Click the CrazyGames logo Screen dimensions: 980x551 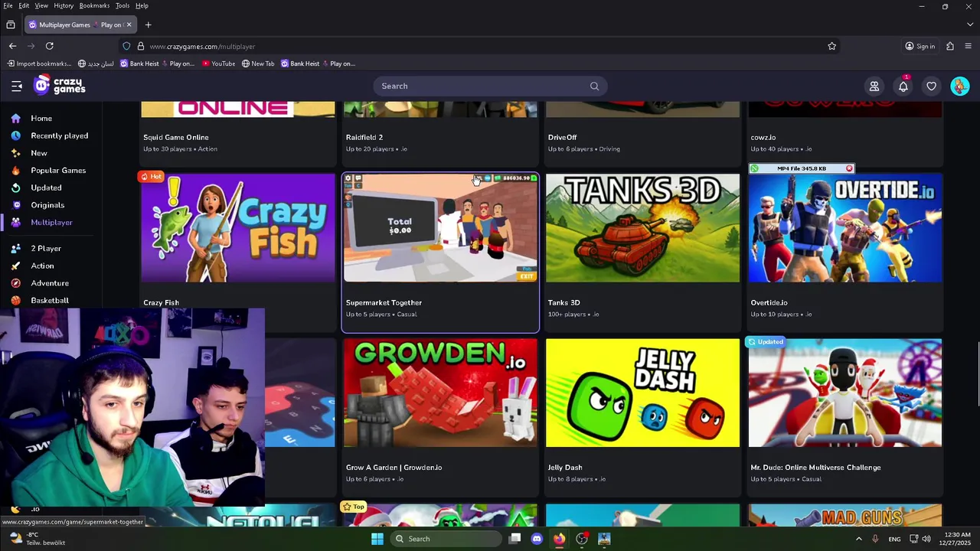[60, 86]
